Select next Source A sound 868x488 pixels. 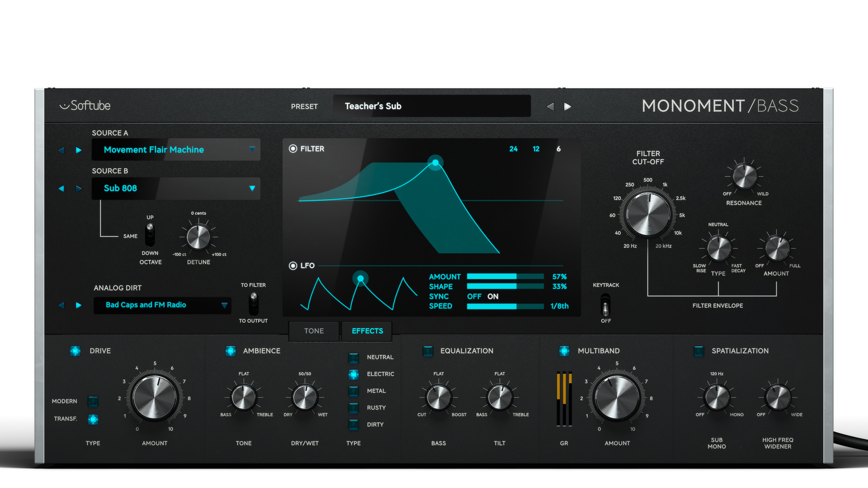[79, 150]
